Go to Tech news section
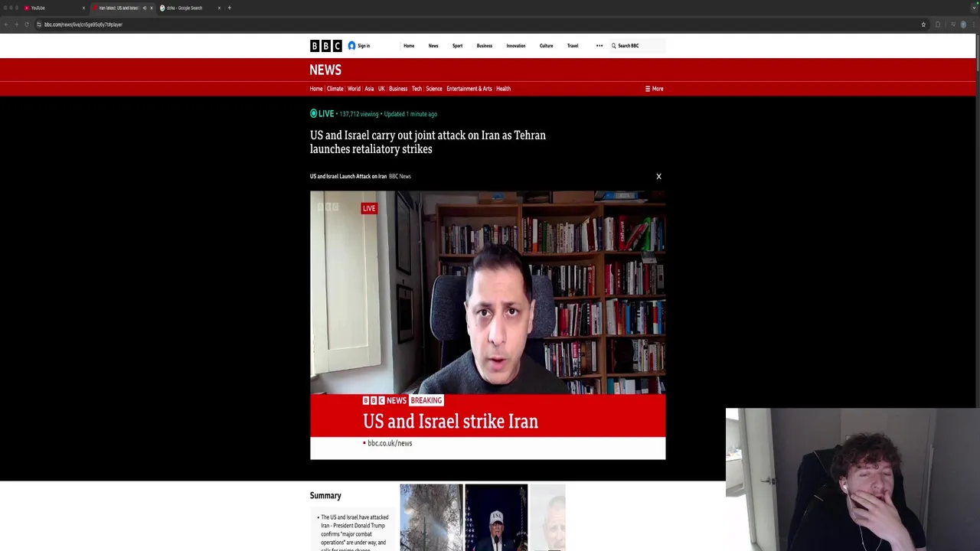The width and height of the screenshot is (980, 551). click(x=416, y=89)
